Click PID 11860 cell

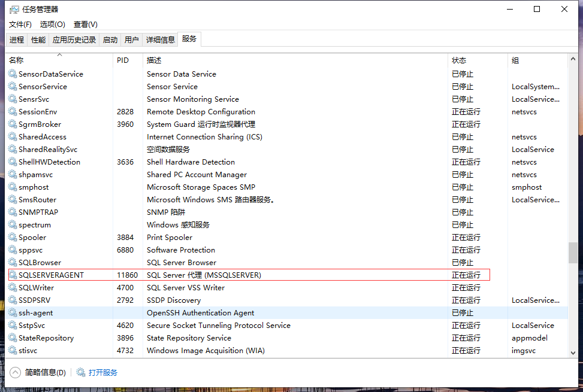pos(127,275)
